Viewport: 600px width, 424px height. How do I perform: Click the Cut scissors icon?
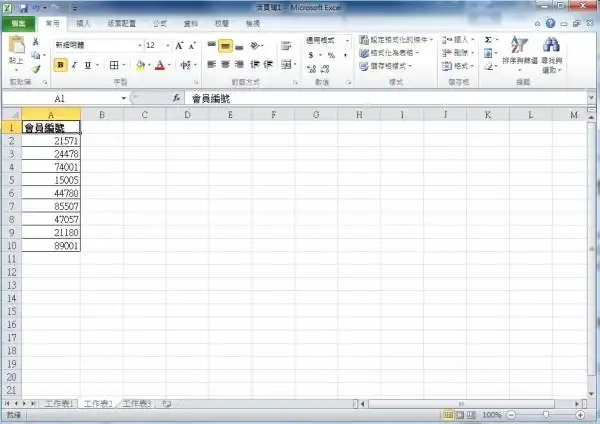coord(36,42)
